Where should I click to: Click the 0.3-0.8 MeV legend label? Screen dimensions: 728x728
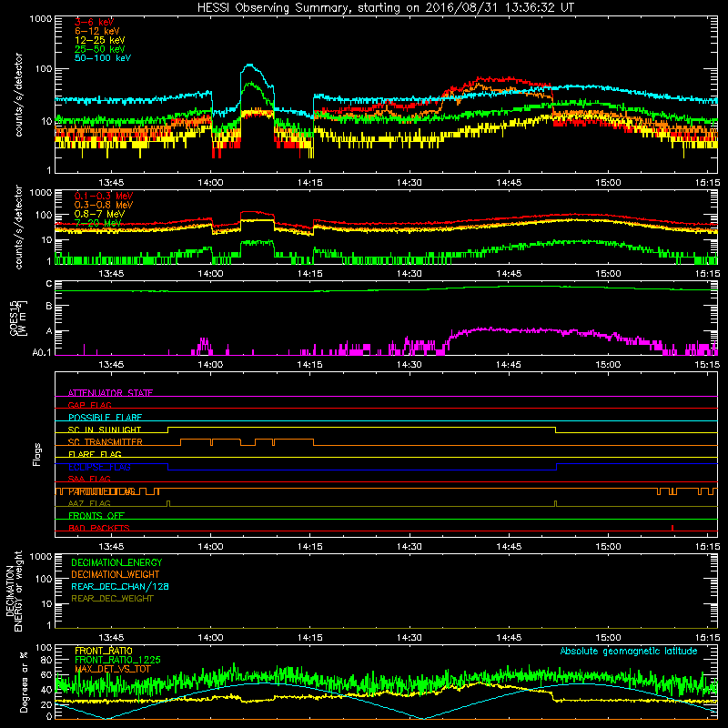tap(104, 205)
